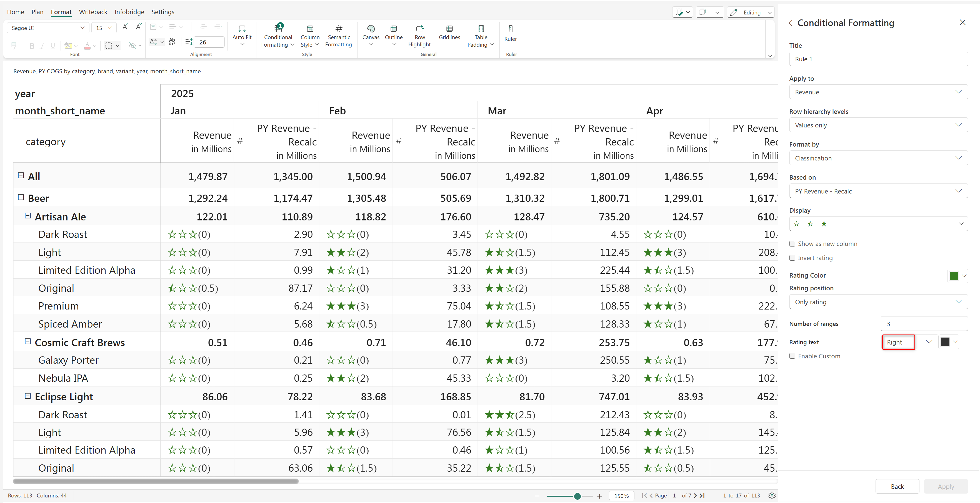Viewport: 980px width, 503px height.
Task: Open the Infobridge tab
Action: (129, 12)
